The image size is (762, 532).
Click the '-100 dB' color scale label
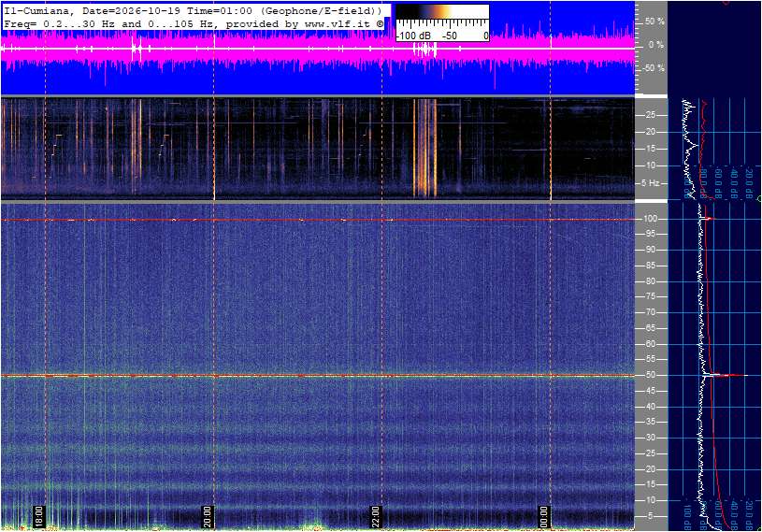click(413, 36)
